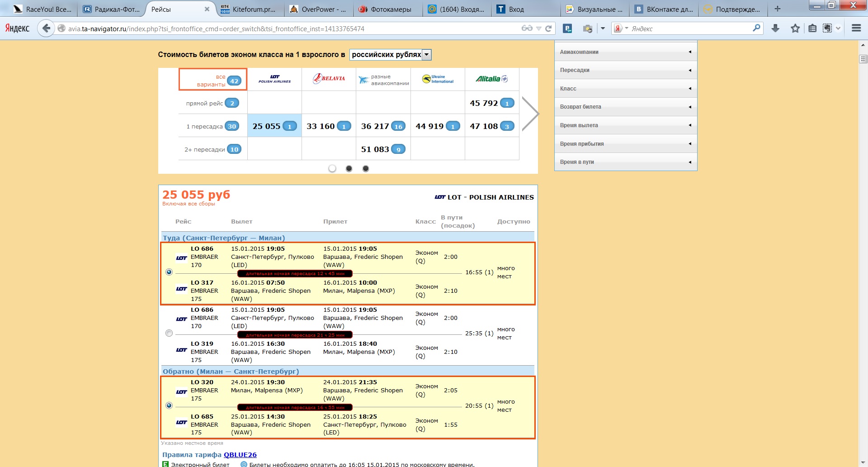The width and height of the screenshot is (868, 467).
Task: Select LO 686 / LO 319 outbound option
Action: click(169, 333)
